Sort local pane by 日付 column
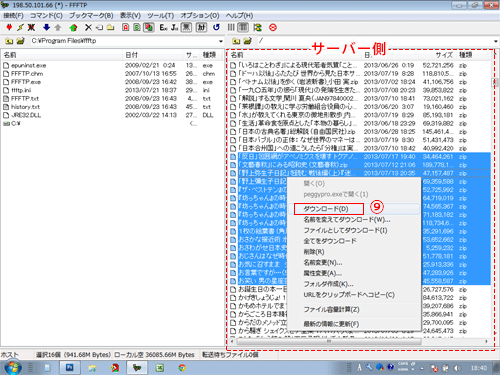Screen dimensions: 500x375 (153, 55)
